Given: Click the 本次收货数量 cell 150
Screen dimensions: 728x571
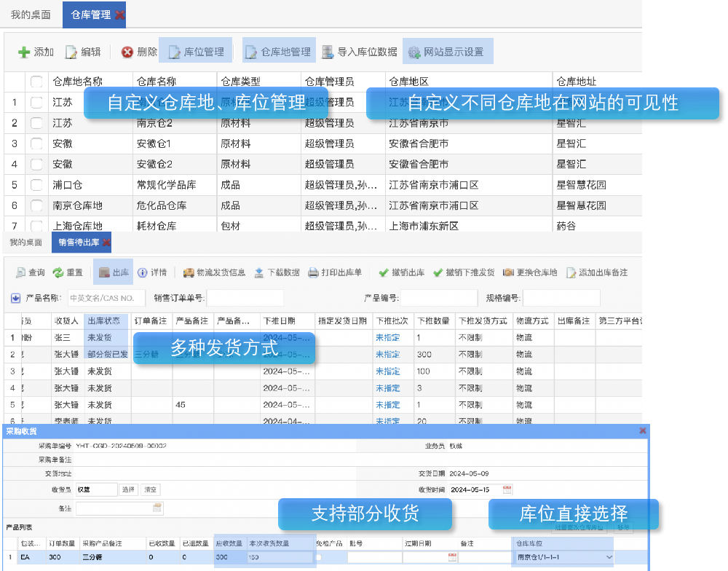Looking at the screenshot, I should [x=280, y=557].
